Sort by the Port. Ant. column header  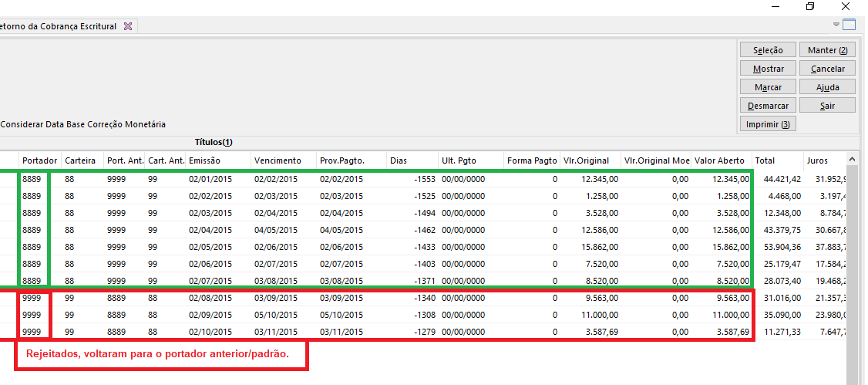(124, 160)
